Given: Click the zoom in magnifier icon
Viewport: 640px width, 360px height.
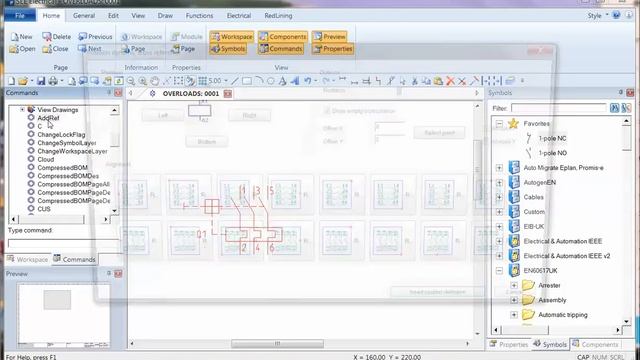Looking at the screenshot, I should pos(143,81).
